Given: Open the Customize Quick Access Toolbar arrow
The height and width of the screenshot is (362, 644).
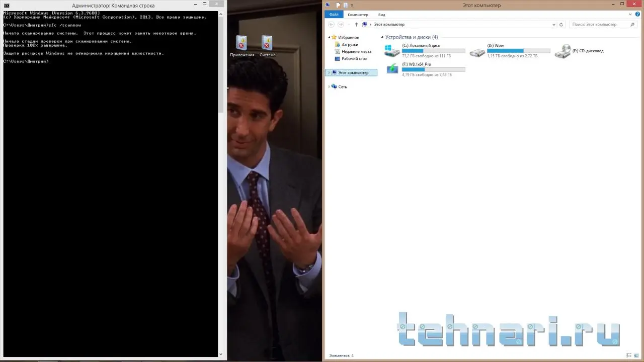Looking at the screenshot, I should tap(352, 6).
